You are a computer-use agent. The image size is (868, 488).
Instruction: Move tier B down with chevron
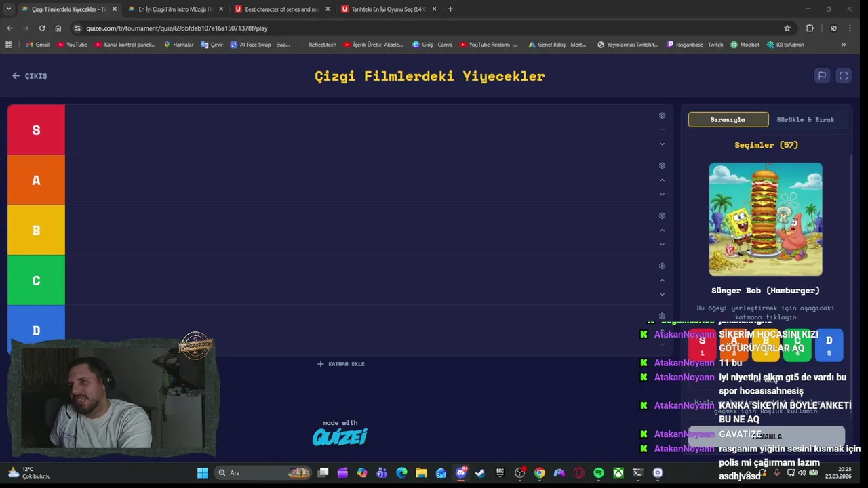click(662, 244)
